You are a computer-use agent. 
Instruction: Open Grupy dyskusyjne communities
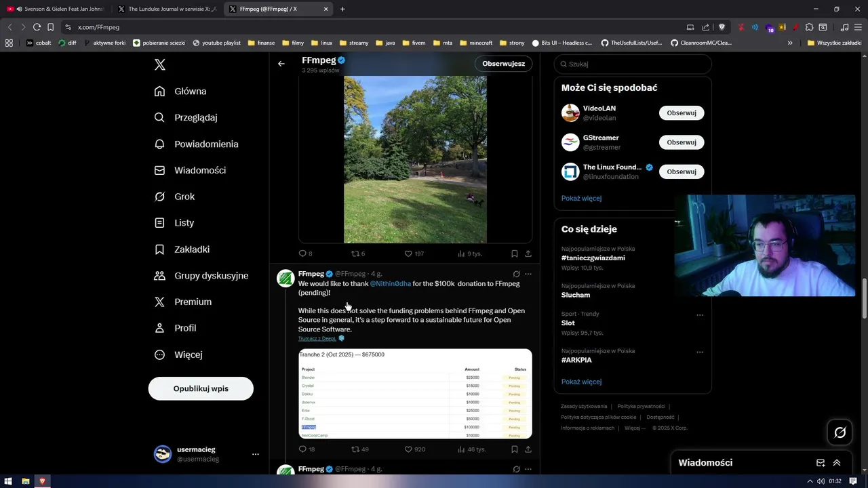(x=201, y=276)
